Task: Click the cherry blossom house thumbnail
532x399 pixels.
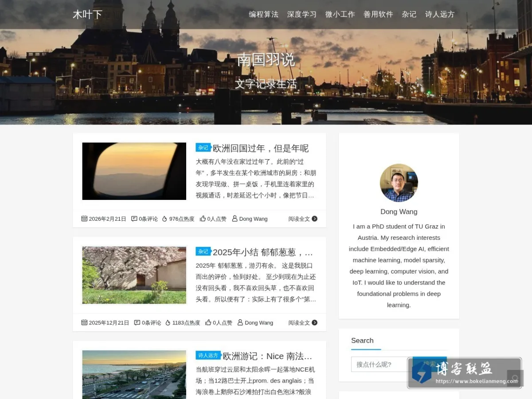Action: 134,275
